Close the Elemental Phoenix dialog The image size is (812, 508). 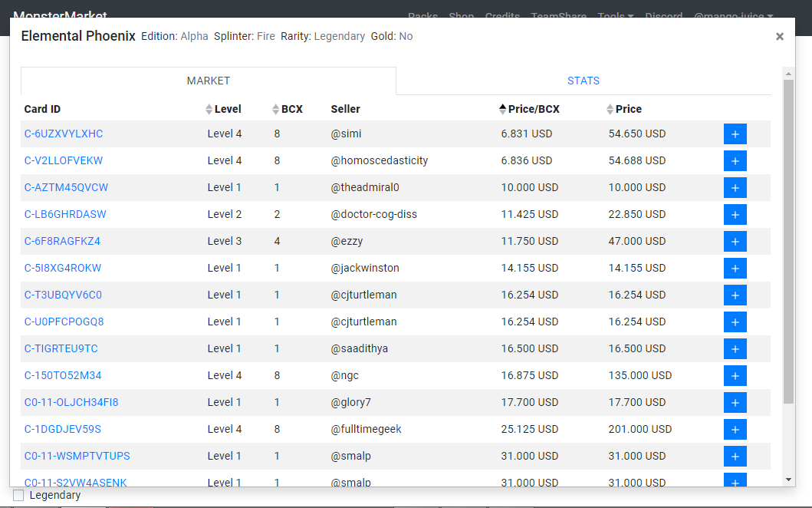pos(780,36)
